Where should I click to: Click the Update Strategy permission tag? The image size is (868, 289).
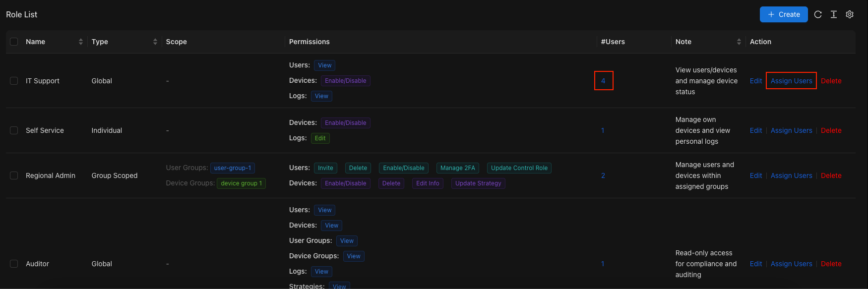tap(478, 183)
